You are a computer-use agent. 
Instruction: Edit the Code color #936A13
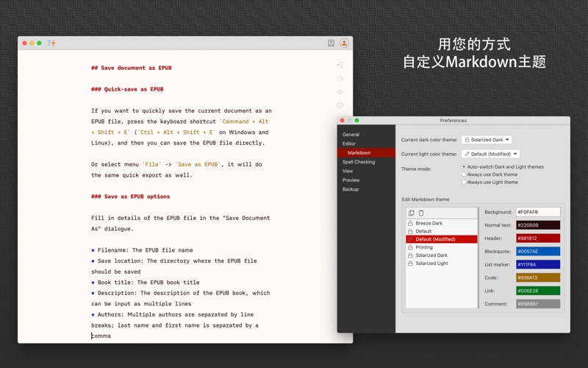point(538,277)
